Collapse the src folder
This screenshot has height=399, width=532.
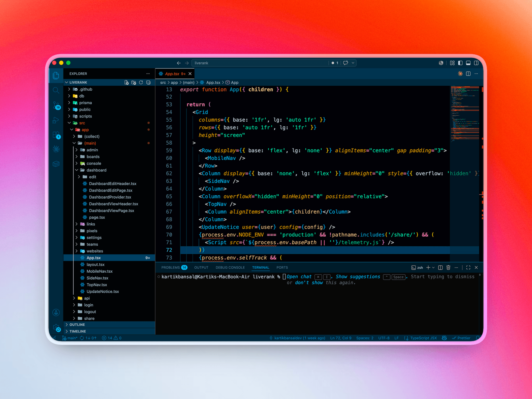(x=109, y=123)
